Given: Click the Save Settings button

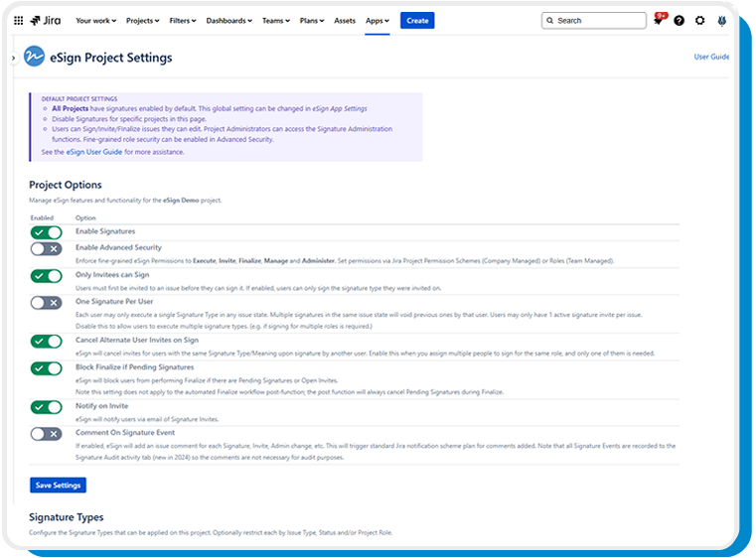Looking at the screenshot, I should click(x=58, y=486).
